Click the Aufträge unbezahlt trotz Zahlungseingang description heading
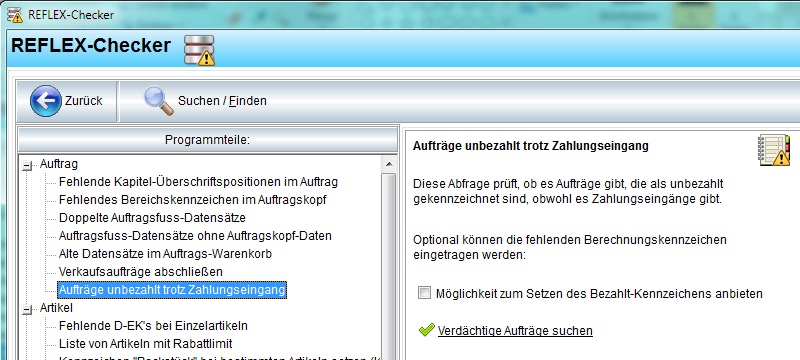This screenshot has width=800, height=360. 531,146
